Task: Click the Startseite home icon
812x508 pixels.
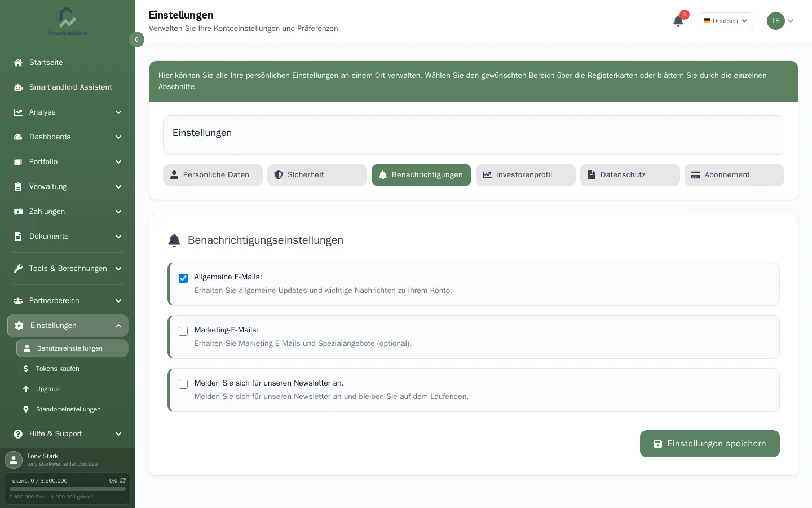Action: point(18,63)
